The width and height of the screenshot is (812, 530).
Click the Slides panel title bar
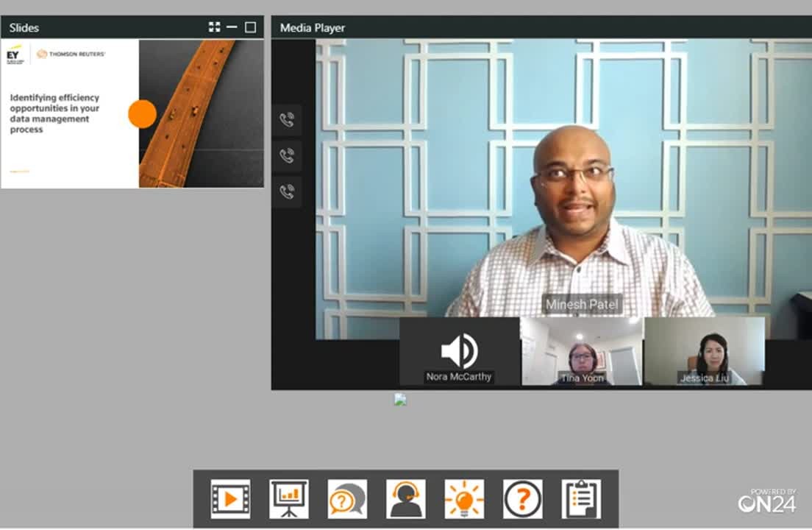coord(103,27)
